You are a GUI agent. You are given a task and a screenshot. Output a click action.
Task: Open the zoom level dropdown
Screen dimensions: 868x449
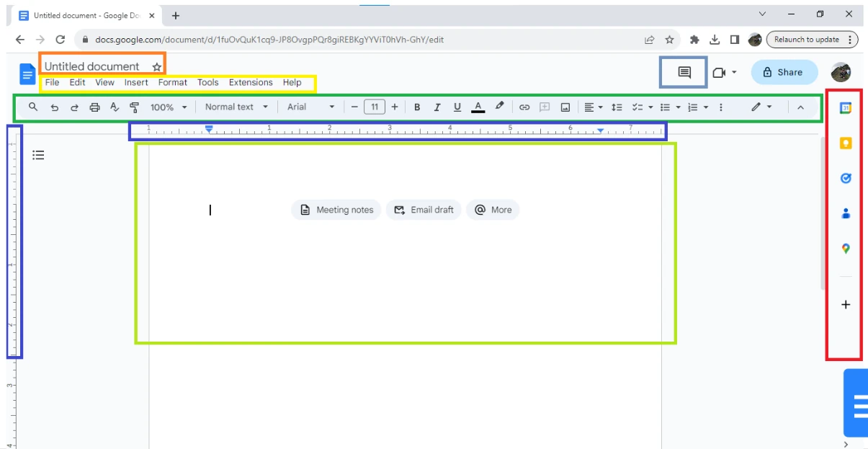[166, 107]
